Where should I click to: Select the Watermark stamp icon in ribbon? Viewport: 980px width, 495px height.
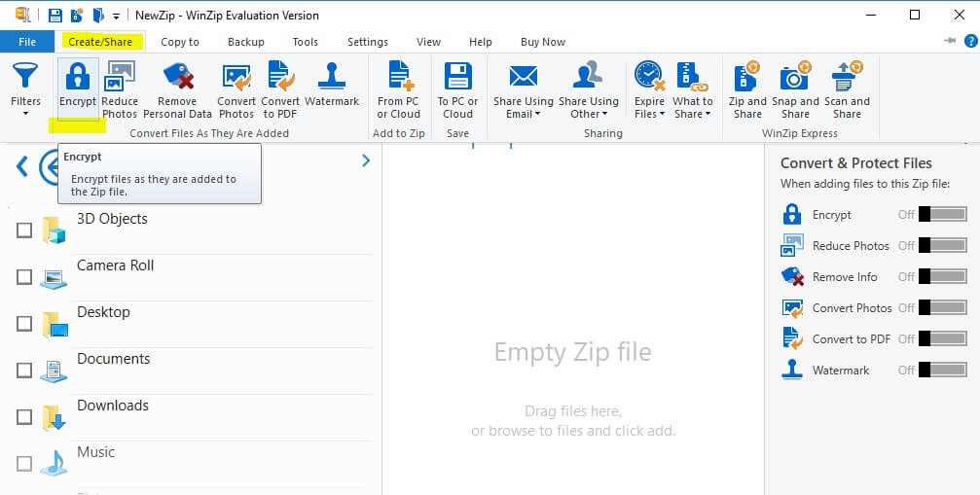tap(331, 76)
